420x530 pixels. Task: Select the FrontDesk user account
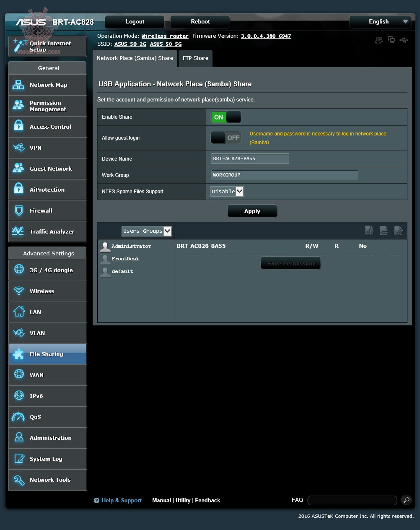(x=120, y=259)
